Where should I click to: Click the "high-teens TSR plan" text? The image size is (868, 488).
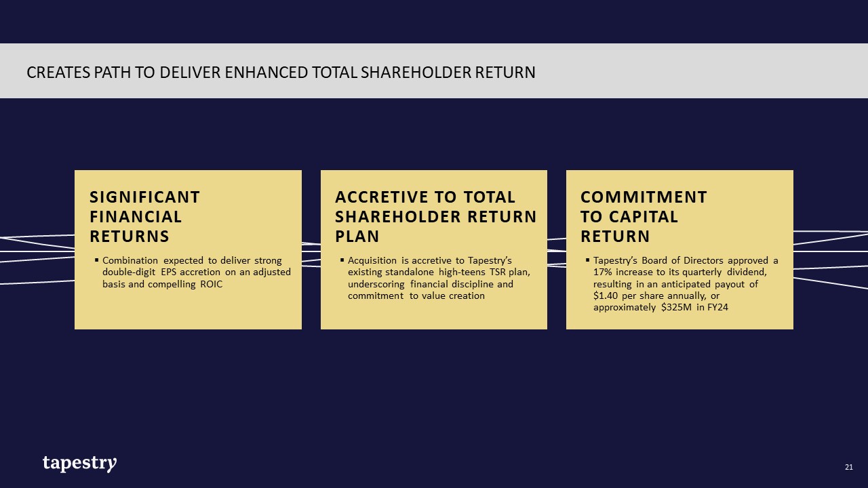click(x=483, y=272)
